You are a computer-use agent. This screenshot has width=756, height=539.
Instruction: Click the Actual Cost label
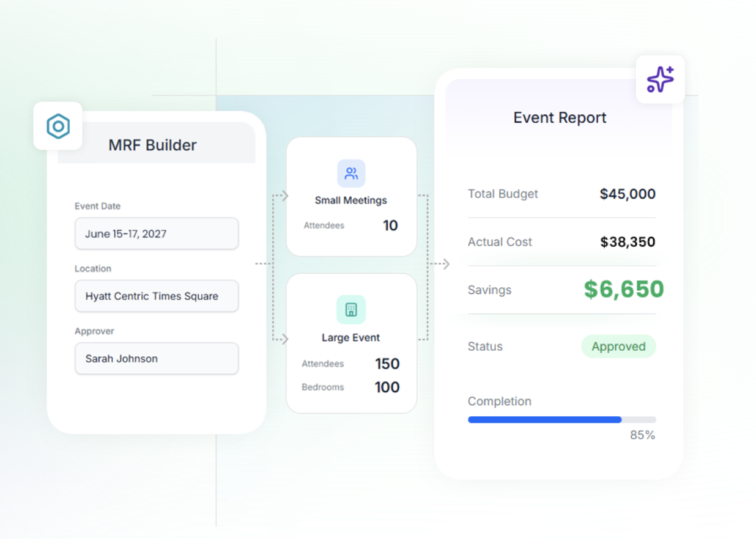500,242
